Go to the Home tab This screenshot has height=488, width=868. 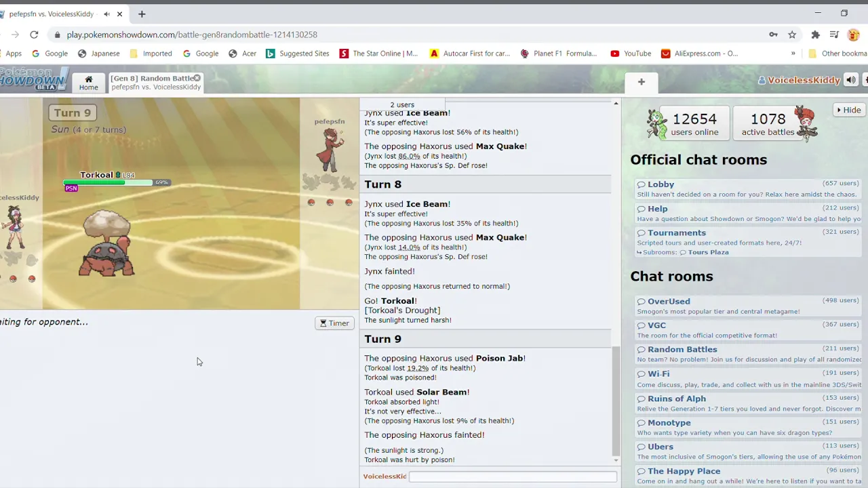(x=88, y=83)
